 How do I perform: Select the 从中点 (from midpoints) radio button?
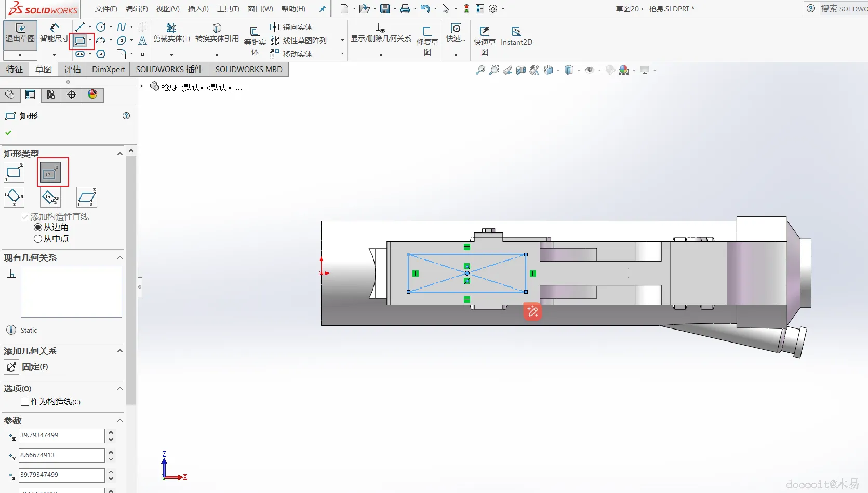[x=38, y=239]
